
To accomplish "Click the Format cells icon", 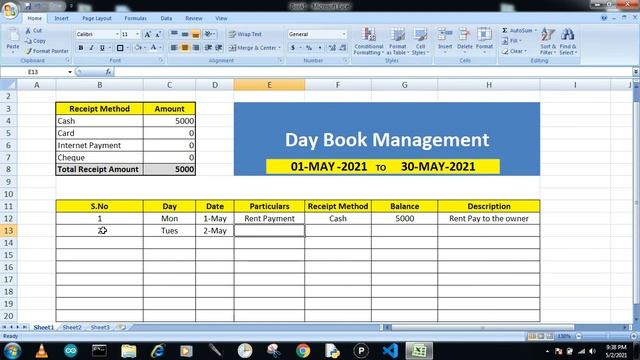I will [x=484, y=35].
